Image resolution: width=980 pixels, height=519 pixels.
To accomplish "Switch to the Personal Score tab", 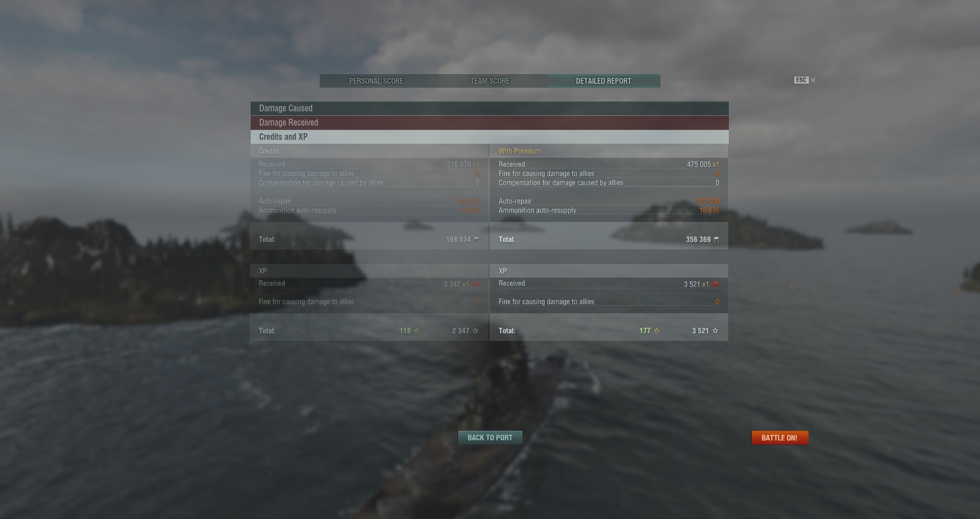I will [376, 81].
